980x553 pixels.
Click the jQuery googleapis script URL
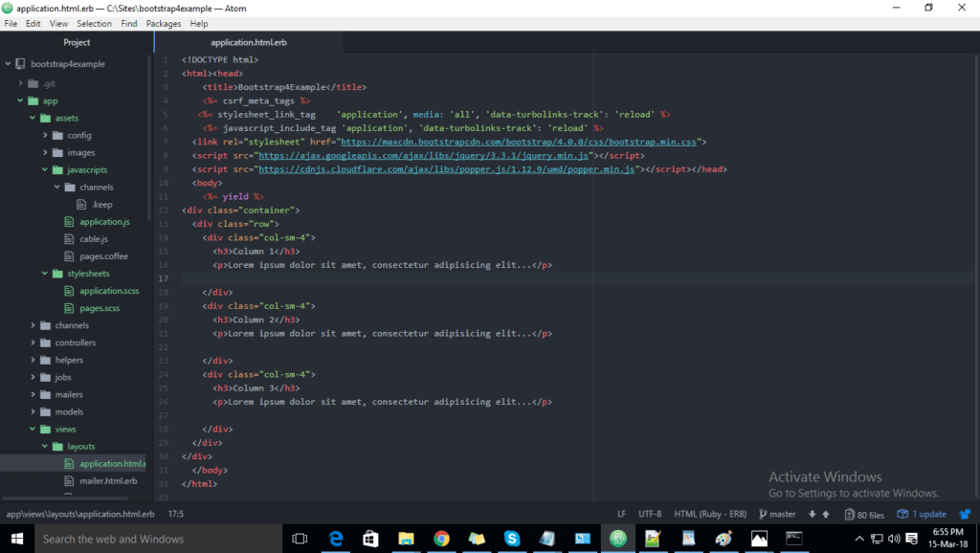coord(424,156)
